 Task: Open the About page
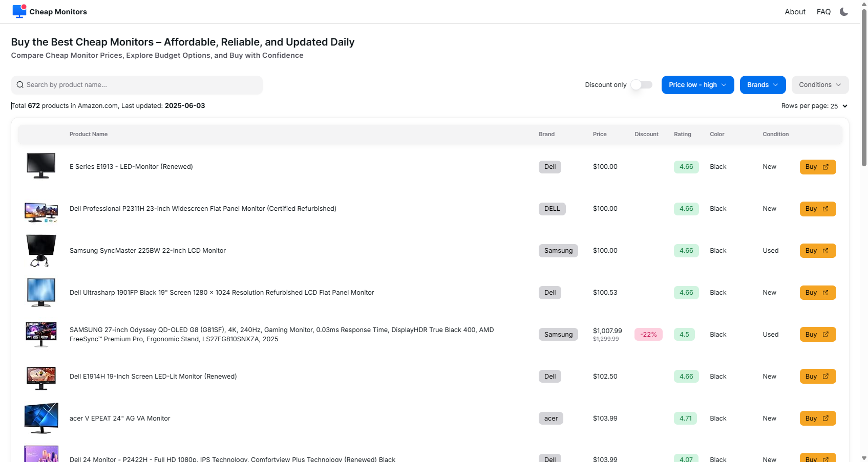(x=795, y=12)
